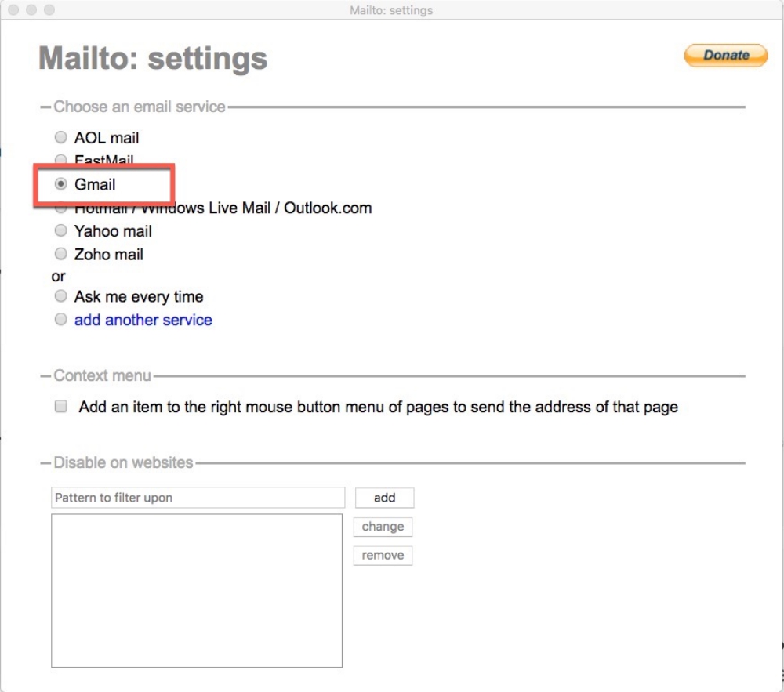Close the Mailto settings window
Viewport: 784px width, 692px height.
tap(14, 10)
